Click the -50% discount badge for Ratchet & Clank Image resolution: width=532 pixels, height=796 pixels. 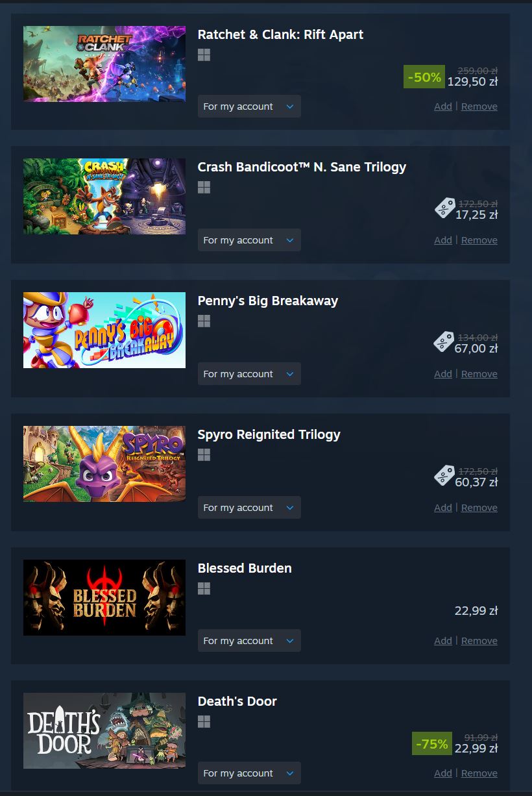click(x=424, y=77)
